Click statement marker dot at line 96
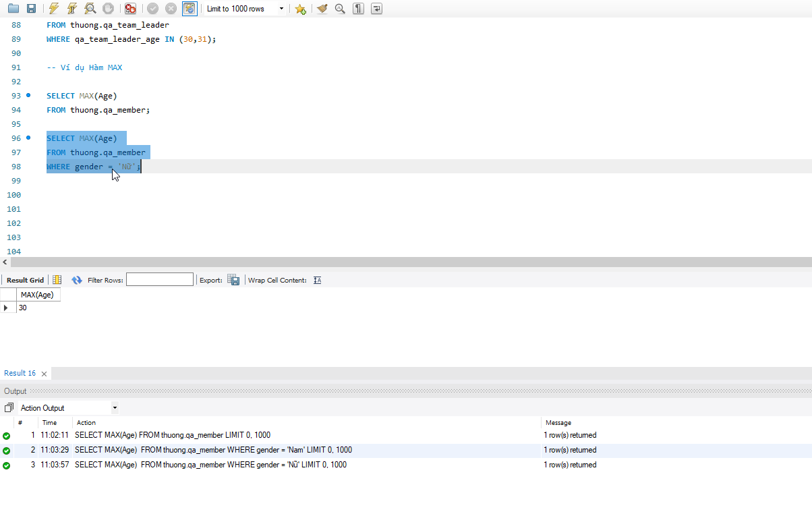This screenshot has height=518, width=812. click(x=28, y=138)
